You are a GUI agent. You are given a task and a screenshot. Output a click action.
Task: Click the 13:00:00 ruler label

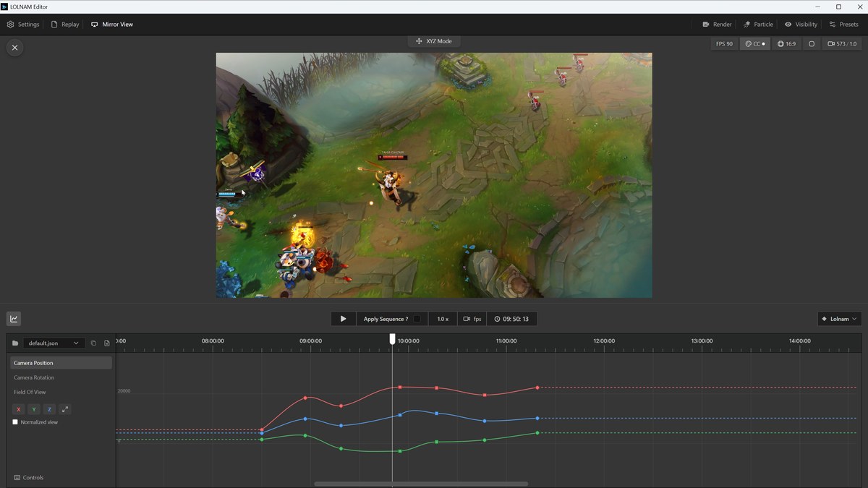702,341
